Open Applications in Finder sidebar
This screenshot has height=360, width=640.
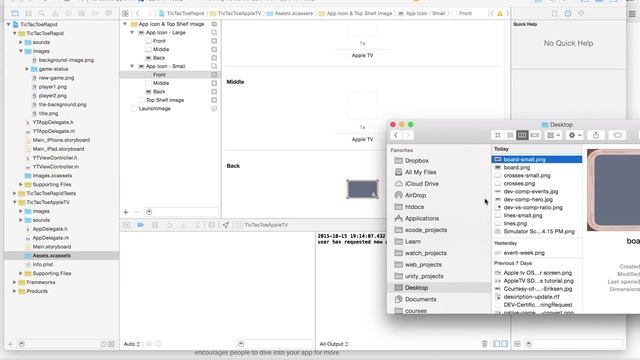point(417,218)
